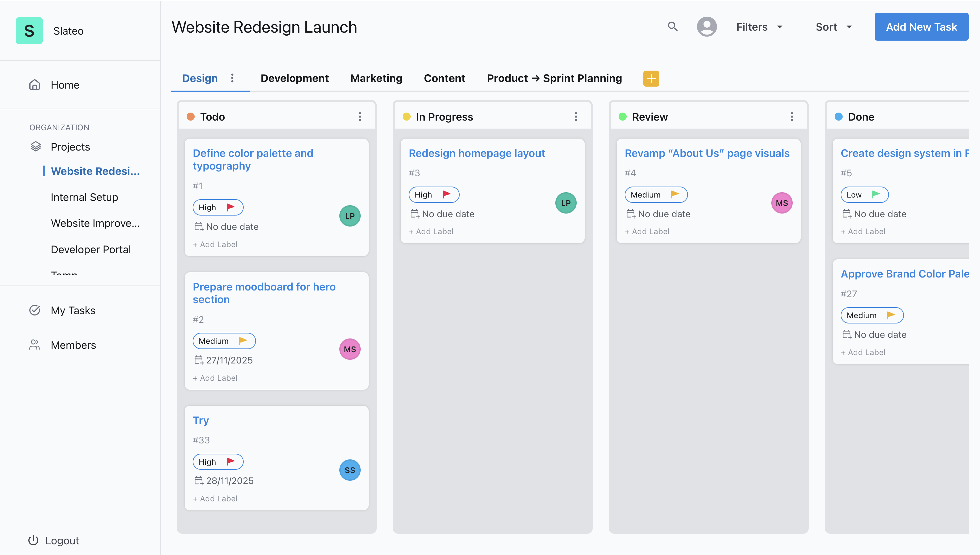This screenshot has width=980, height=555.
Task: Open the Medium priority selector on task #4
Action: tap(655, 195)
